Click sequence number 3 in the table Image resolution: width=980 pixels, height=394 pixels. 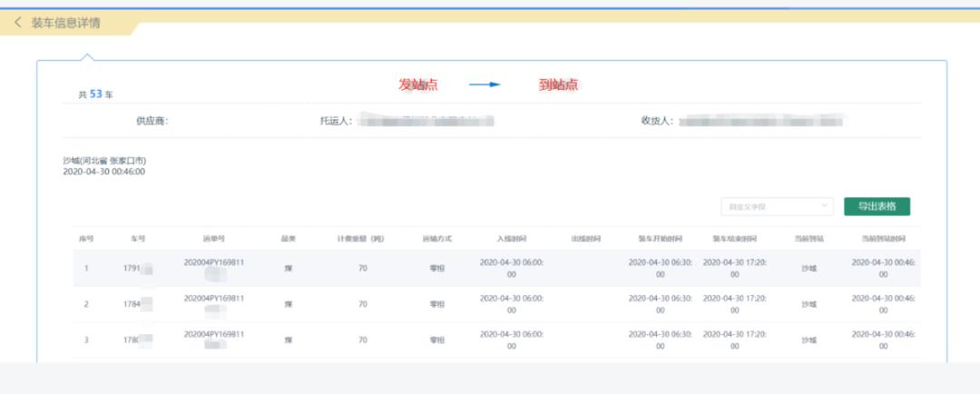(x=86, y=340)
